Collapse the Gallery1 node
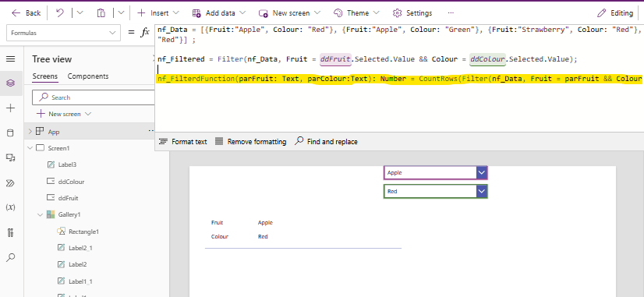Viewport: 644px width, 297px height. pyautogui.click(x=41, y=214)
